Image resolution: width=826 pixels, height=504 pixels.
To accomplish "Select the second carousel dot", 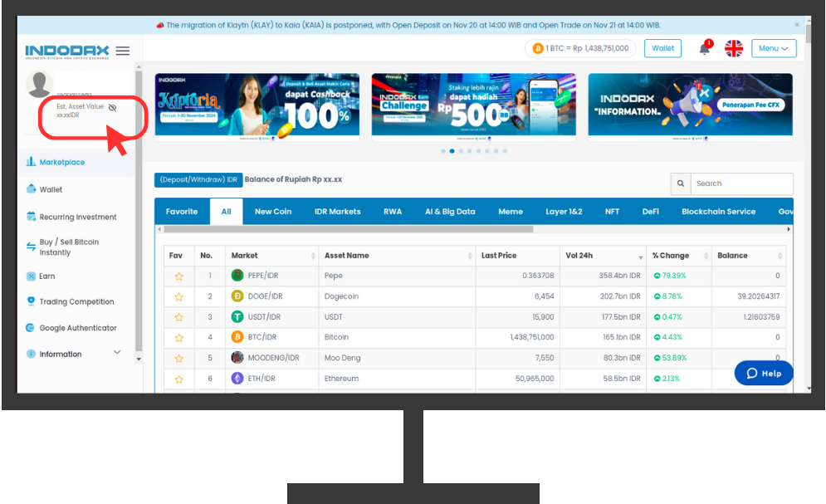I will coord(452,151).
